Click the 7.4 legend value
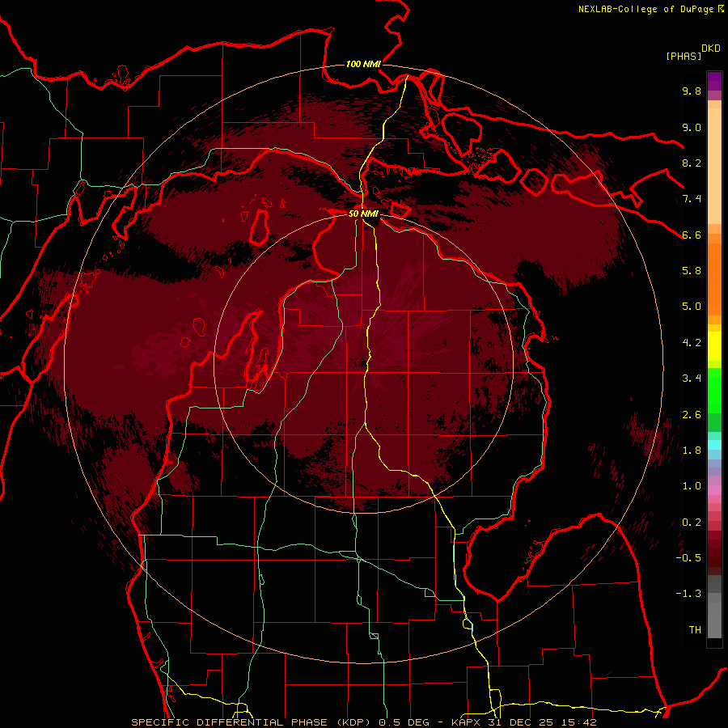The height and width of the screenshot is (728, 728). (x=692, y=199)
